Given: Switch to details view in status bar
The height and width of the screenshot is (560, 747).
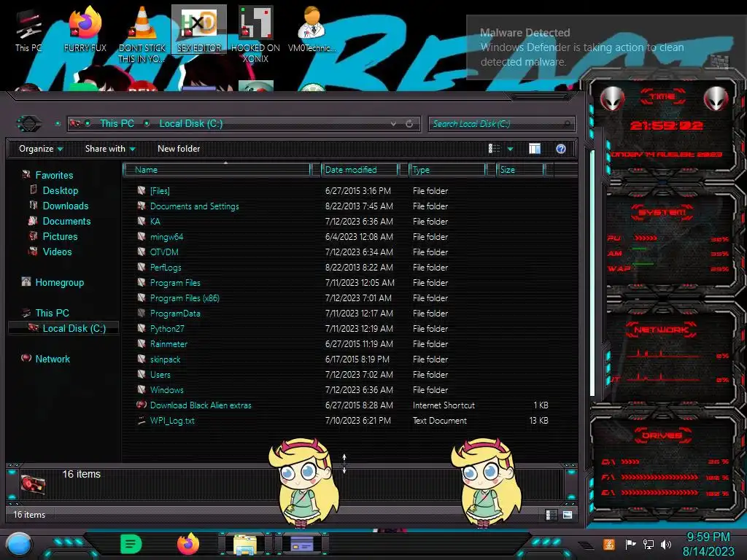Looking at the screenshot, I should click(x=551, y=515).
